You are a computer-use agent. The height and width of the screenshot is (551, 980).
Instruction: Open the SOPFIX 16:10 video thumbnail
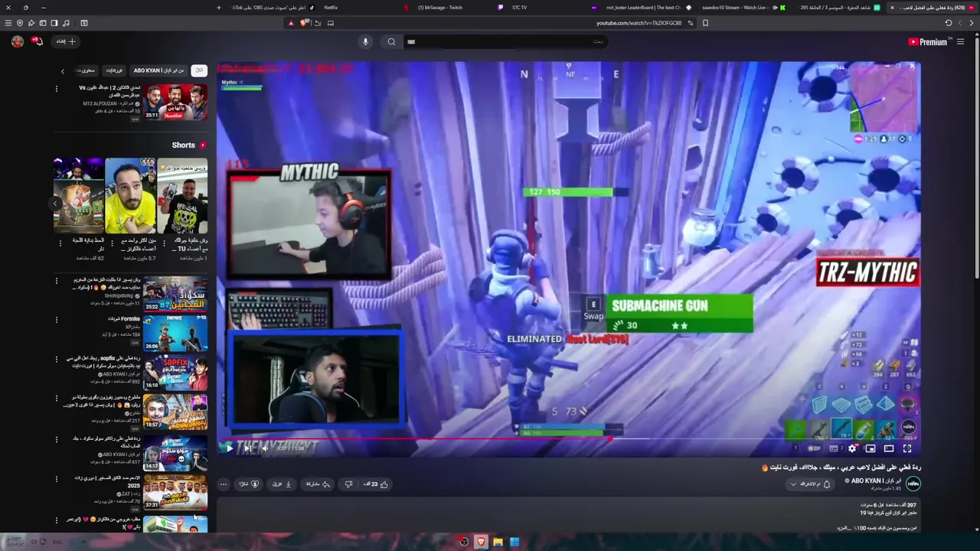click(175, 373)
